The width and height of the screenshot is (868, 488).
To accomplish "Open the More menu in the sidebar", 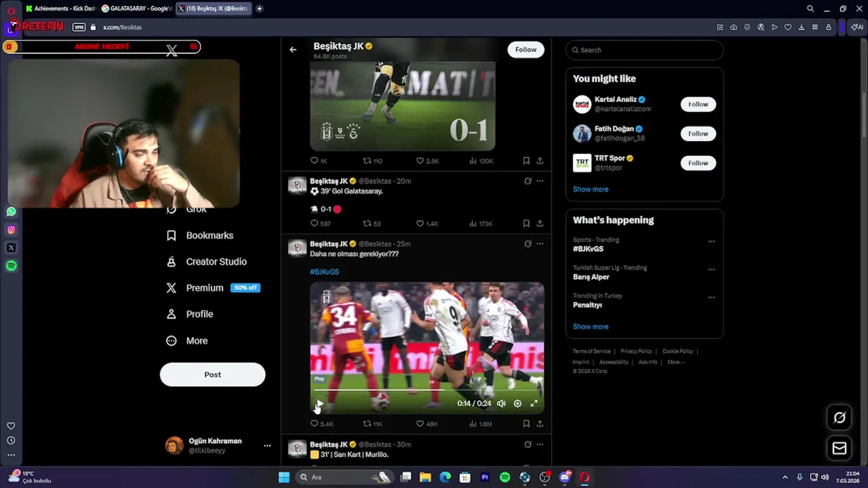I will [x=188, y=341].
